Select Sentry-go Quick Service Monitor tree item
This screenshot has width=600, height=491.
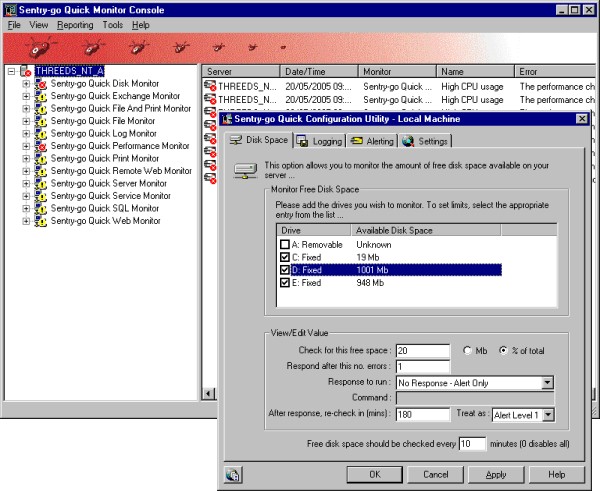point(111,196)
